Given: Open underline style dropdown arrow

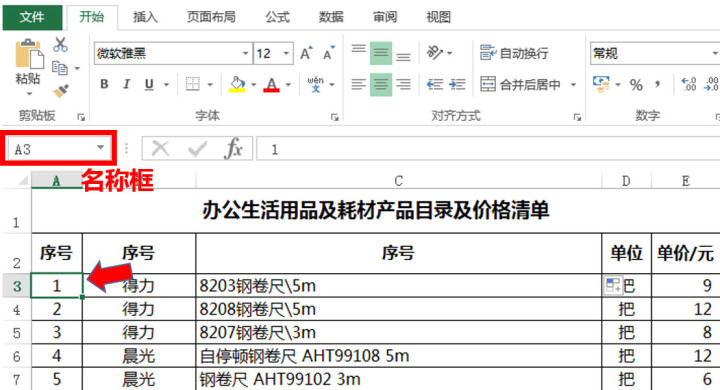Looking at the screenshot, I should click(x=166, y=85).
